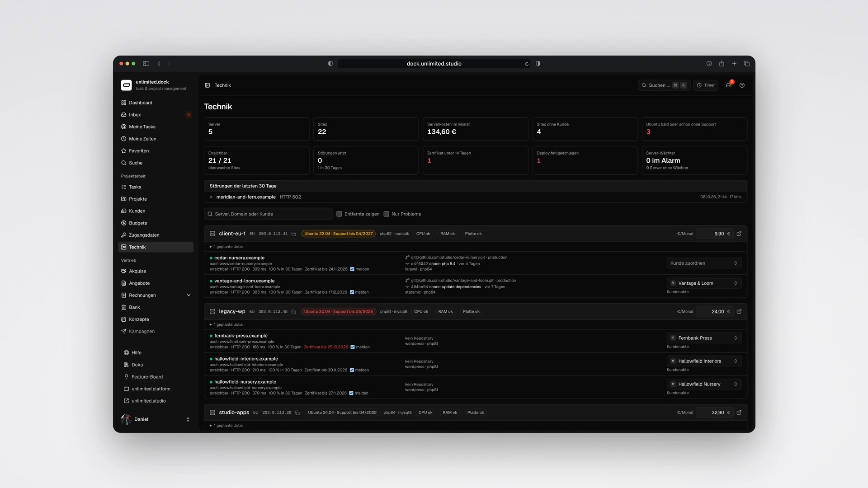Reload the page in the address bar
Viewport: 868px width, 488px height.
(527, 64)
